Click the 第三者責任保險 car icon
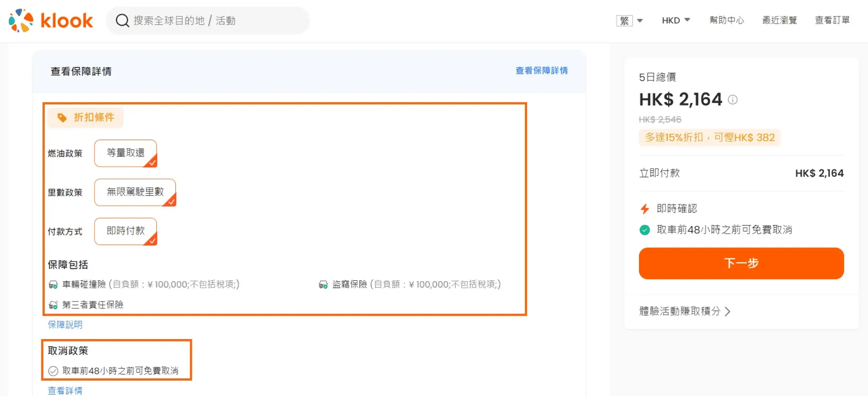The height and width of the screenshot is (396, 868). click(53, 305)
